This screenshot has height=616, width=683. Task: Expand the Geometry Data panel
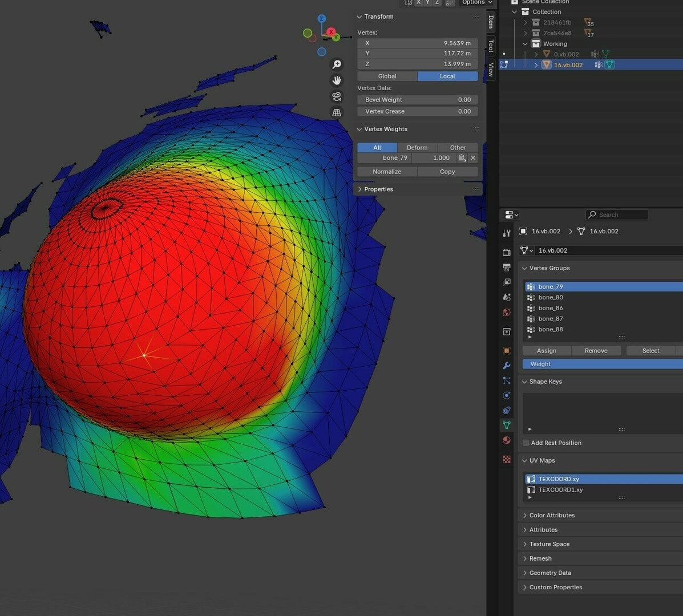524,573
